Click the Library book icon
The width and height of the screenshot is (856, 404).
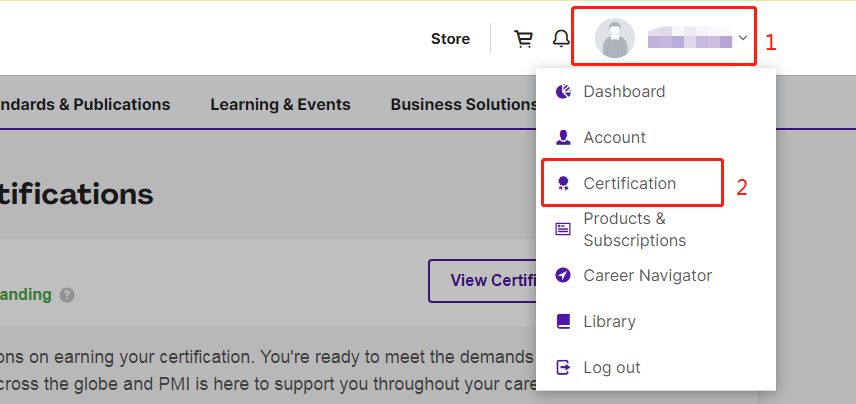(x=563, y=321)
